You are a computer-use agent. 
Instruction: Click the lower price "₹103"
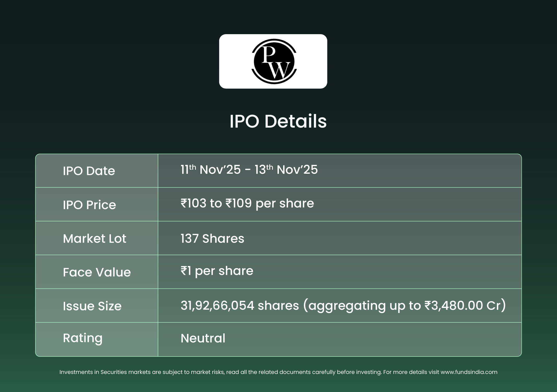tap(193, 203)
